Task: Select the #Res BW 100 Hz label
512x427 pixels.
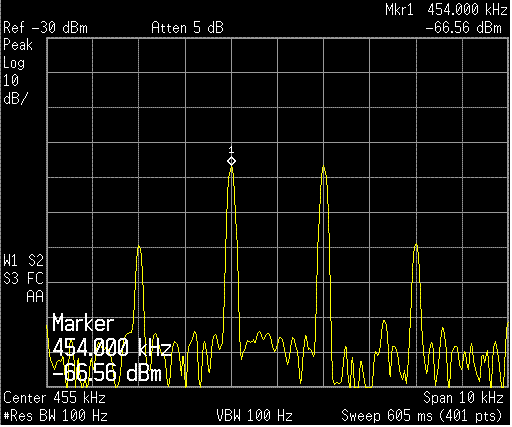Action: [55, 416]
